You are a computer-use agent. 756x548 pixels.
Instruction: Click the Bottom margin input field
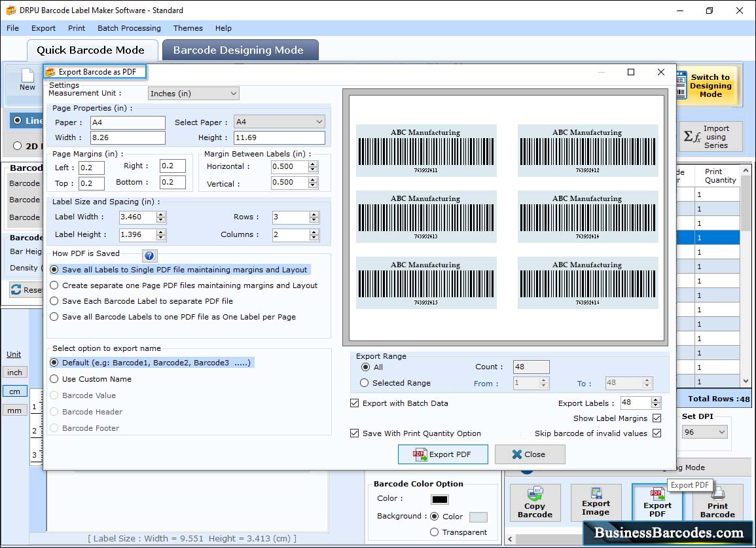(173, 183)
